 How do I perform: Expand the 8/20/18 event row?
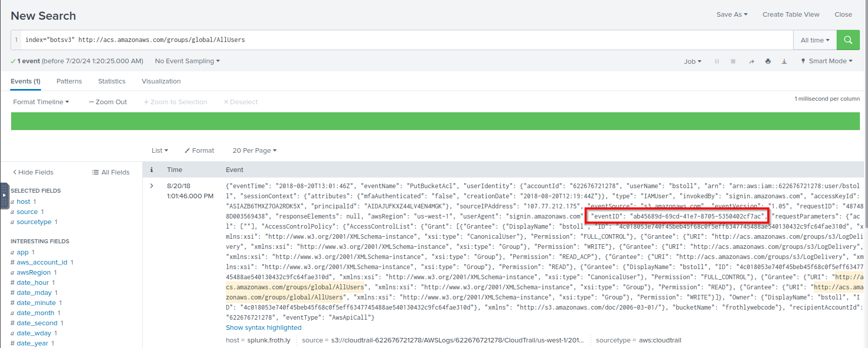151,186
